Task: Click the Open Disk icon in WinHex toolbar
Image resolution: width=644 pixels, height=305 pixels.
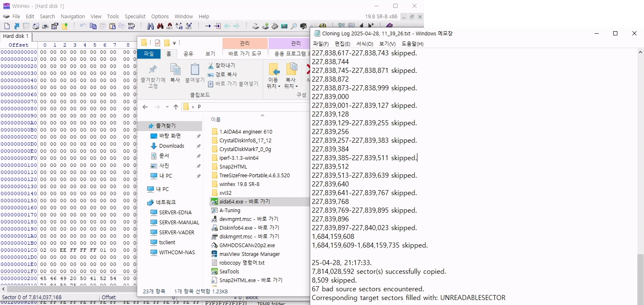Action: (256, 26)
